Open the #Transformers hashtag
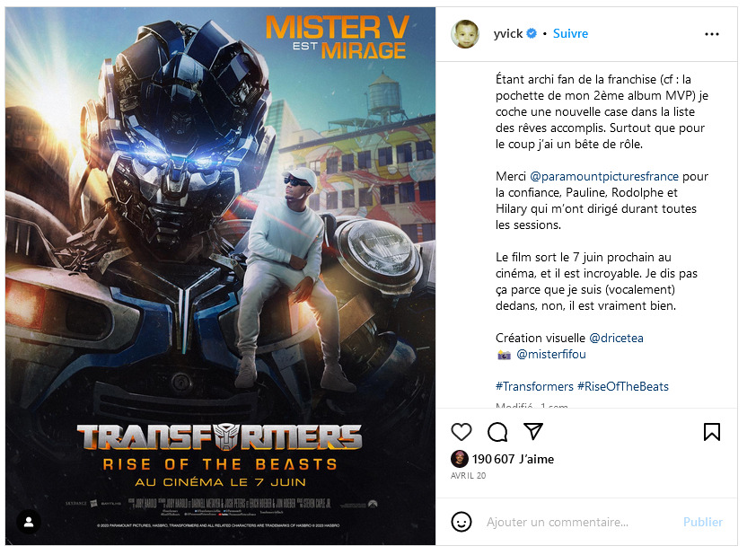 click(534, 387)
